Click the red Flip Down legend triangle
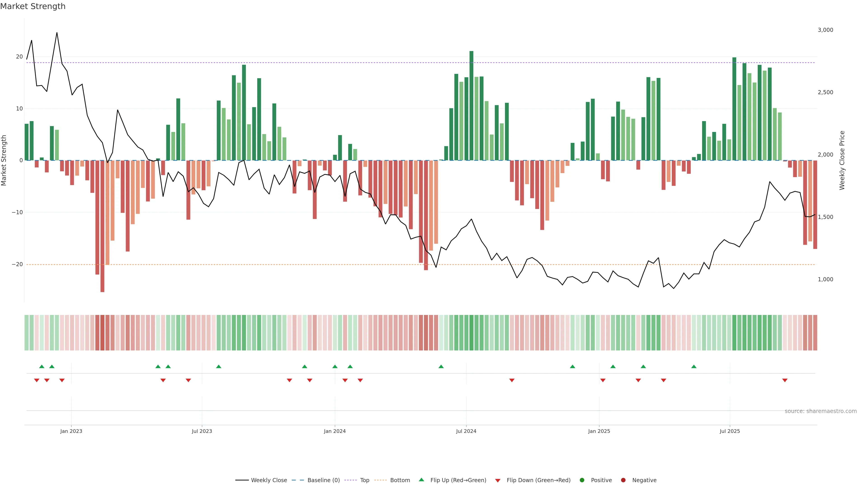The height and width of the screenshot is (488, 868). (x=498, y=481)
